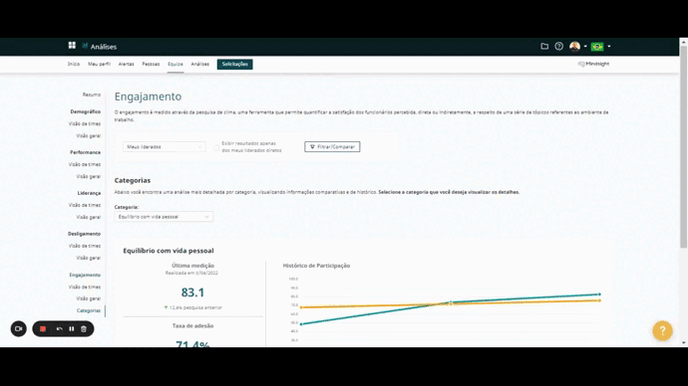688x386 pixels.
Task: Stop recording with the red button
Action: tap(43, 329)
